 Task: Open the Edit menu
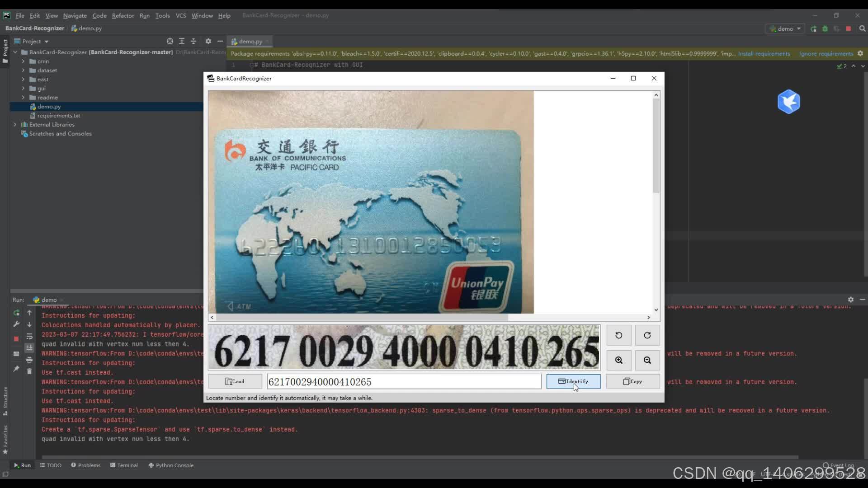(x=35, y=15)
